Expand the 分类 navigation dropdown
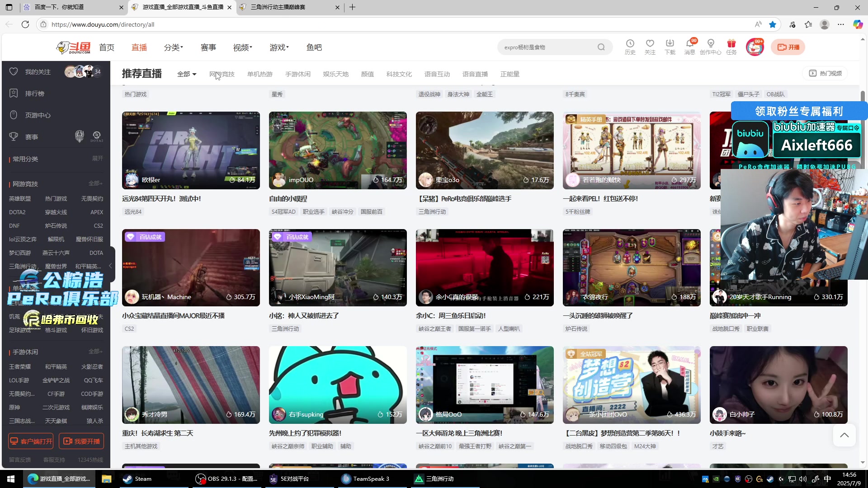868x488 pixels. coord(174,47)
